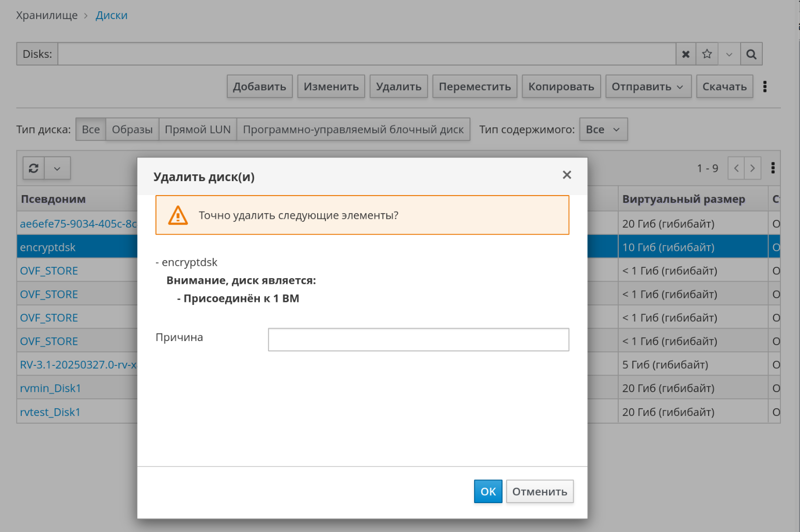Go to next page arrow in table pager

coord(752,168)
